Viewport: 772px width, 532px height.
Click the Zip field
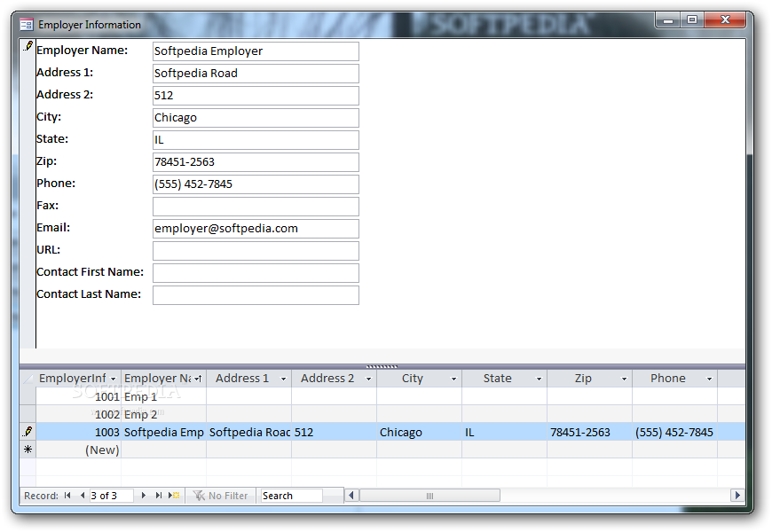coord(256,162)
